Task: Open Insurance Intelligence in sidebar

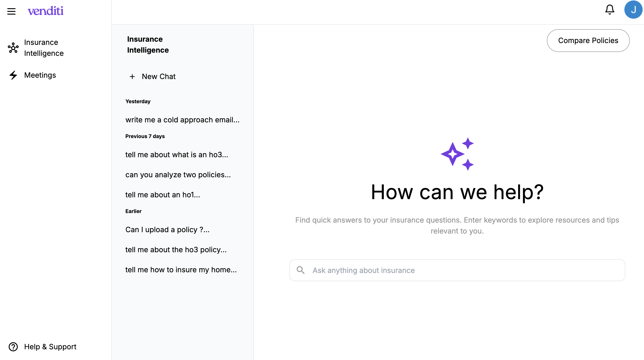Action: click(44, 48)
